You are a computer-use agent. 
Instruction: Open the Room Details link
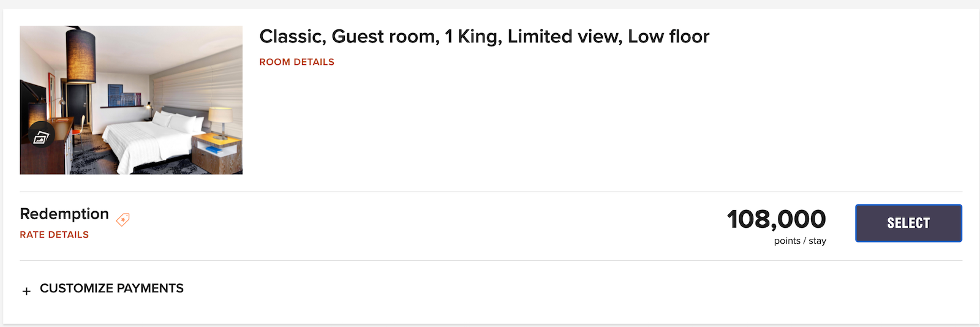296,62
